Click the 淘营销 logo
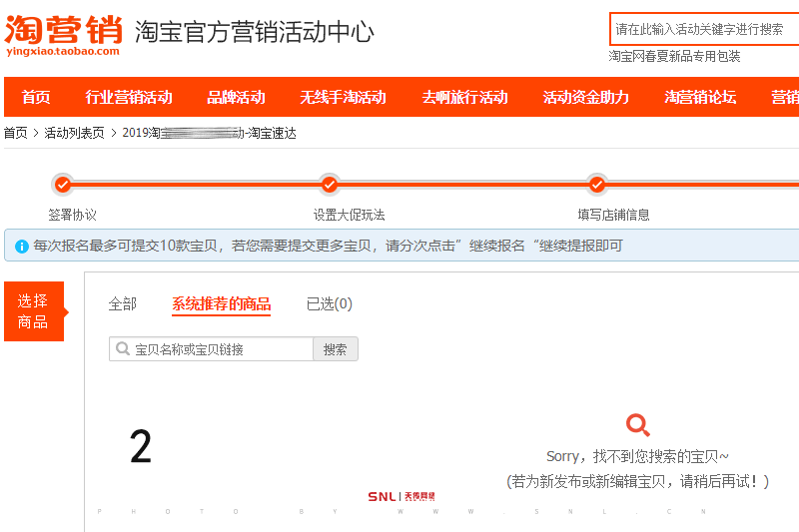Viewport: 799px width, 532px height. tap(63, 35)
